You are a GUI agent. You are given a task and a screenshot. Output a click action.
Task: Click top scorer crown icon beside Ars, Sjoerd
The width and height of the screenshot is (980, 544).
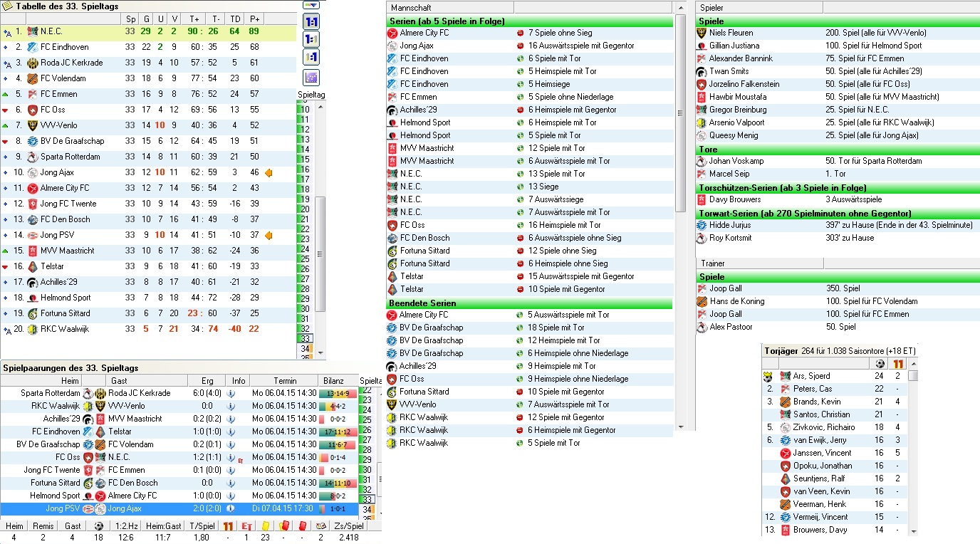pos(768,377)
